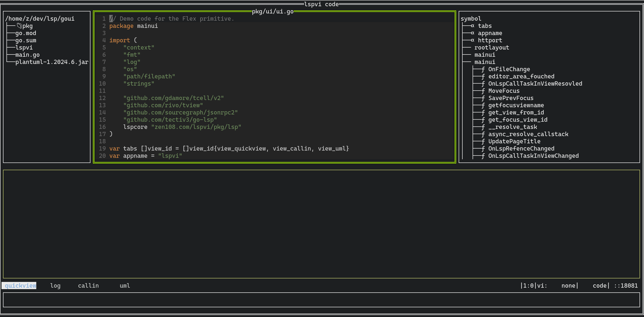644x317 pixels.
Task: Select plantuml-1.2024.6.jar file
Action: [x=52, y=62]
